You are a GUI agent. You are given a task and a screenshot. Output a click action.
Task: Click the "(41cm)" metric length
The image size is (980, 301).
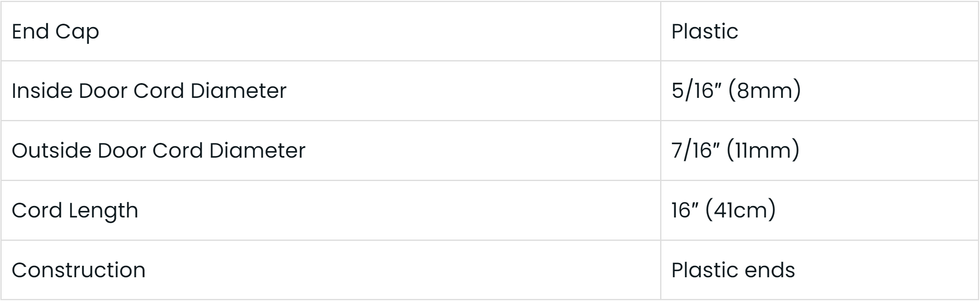click(x=741, y=210)
